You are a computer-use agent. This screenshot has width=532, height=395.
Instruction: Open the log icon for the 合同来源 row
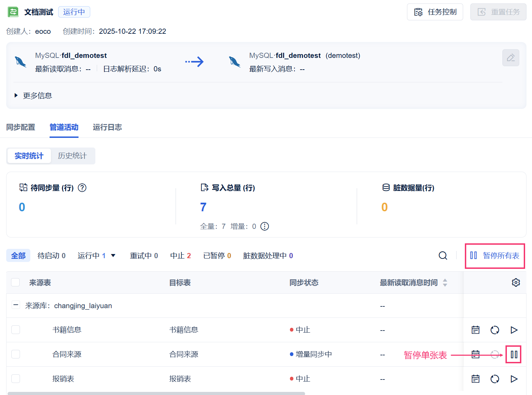coord(476,354)
